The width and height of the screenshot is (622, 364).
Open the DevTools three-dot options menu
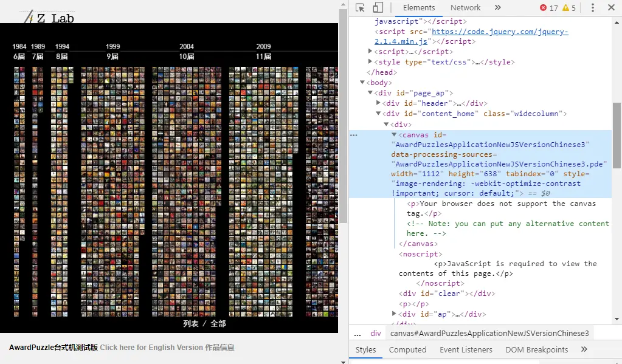pyautogui.click(x=593, y=7)
